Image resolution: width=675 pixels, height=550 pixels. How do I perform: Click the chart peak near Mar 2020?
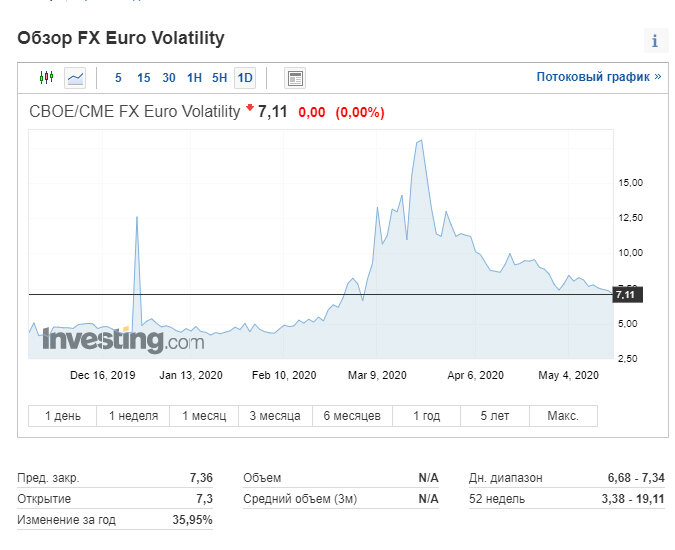(x=421, y=141)
